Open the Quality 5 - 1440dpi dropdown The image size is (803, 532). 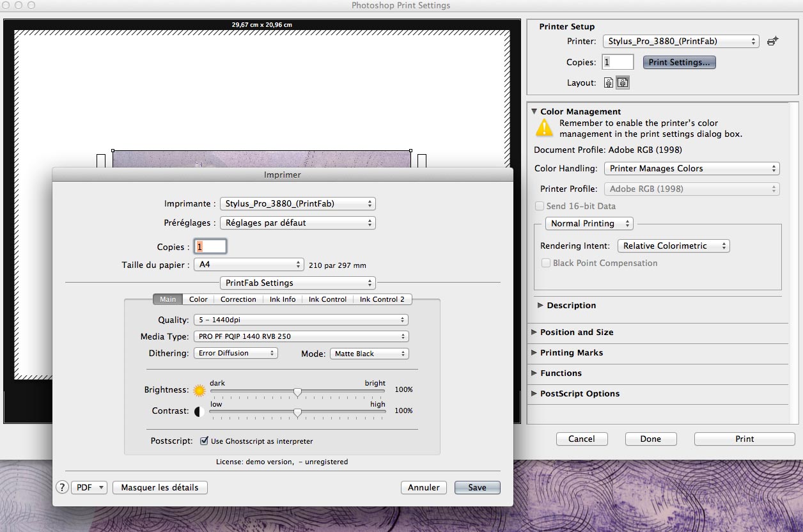pos(300,320)
